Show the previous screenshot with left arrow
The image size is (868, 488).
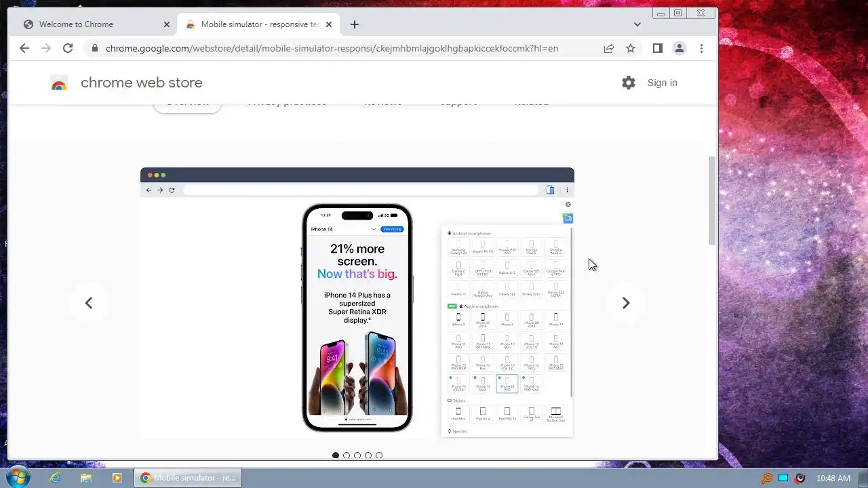tap(89, 303)
